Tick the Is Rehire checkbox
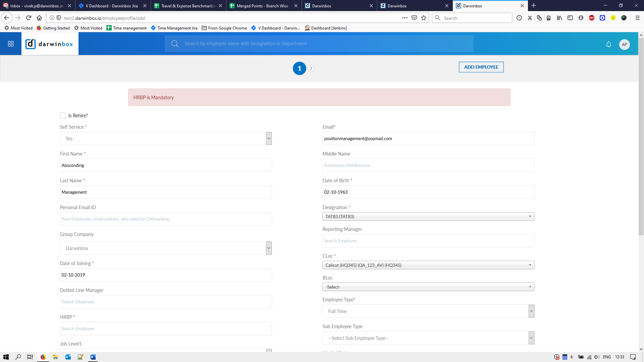The height and width of the screenshot is (362, 644). tap(63, 116)
